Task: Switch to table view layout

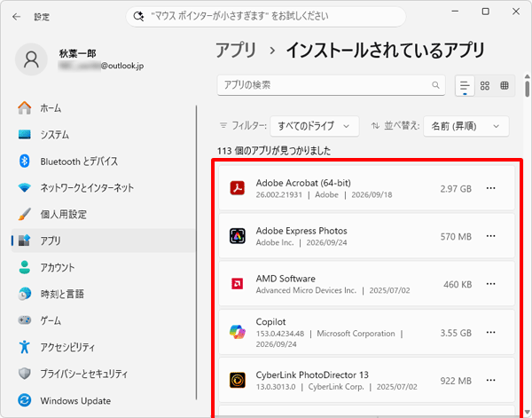Action: tap(505, 85)
